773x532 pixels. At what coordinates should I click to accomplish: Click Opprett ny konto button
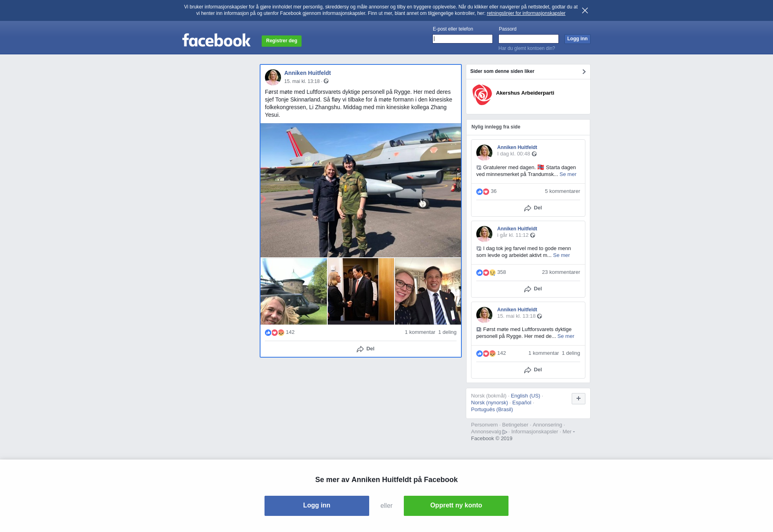pyautogui.click(x=456, y=506)
